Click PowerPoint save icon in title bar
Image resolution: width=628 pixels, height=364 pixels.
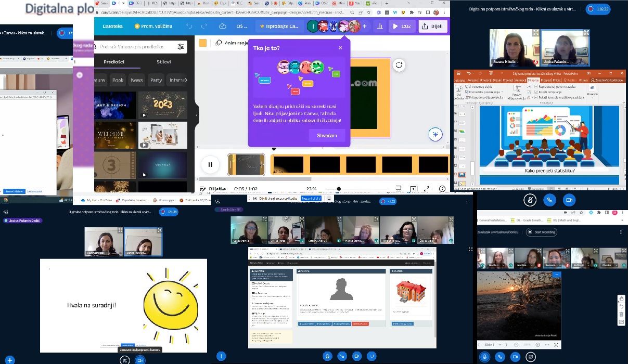tap(457, 74)
